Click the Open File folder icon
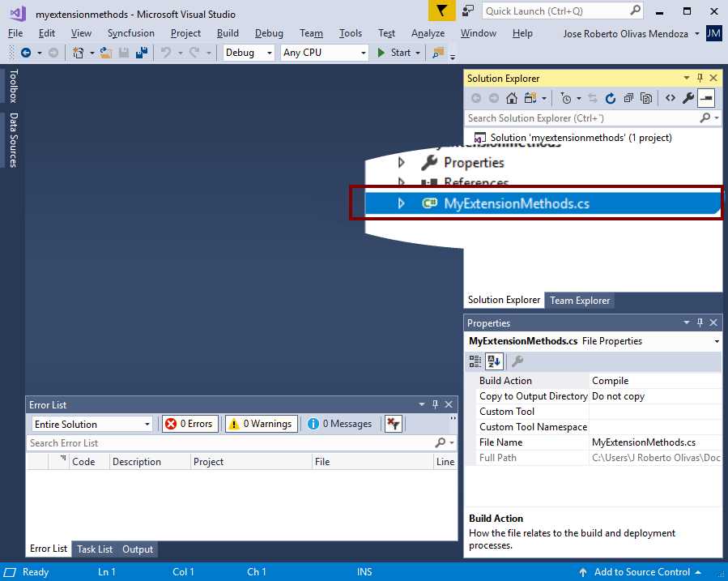 click(x=106, y=53)
